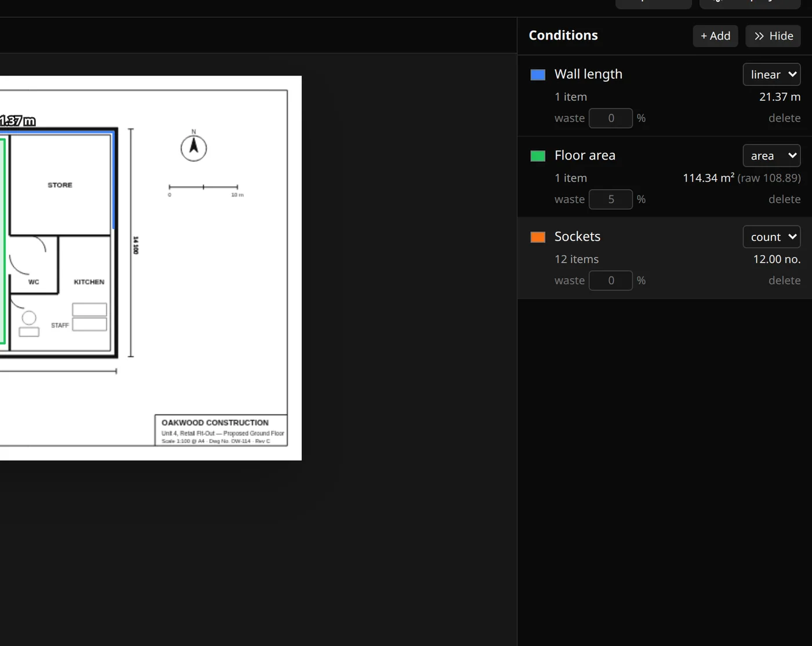Delete the Floor area condition
This screenshot has height=646, width=812.
tap(784, 199)
